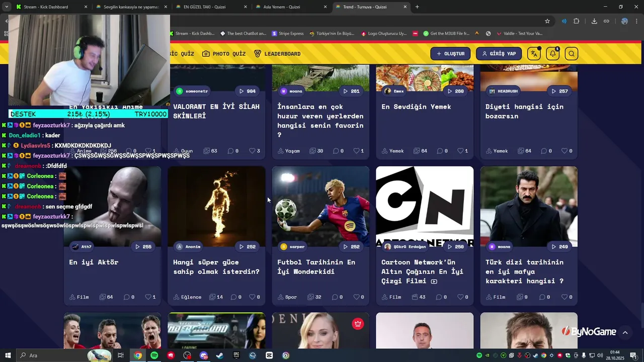Open Steam from the taskbar
Image resolution: width=644 pixels, height=362 pixels.
click(220, 355)
